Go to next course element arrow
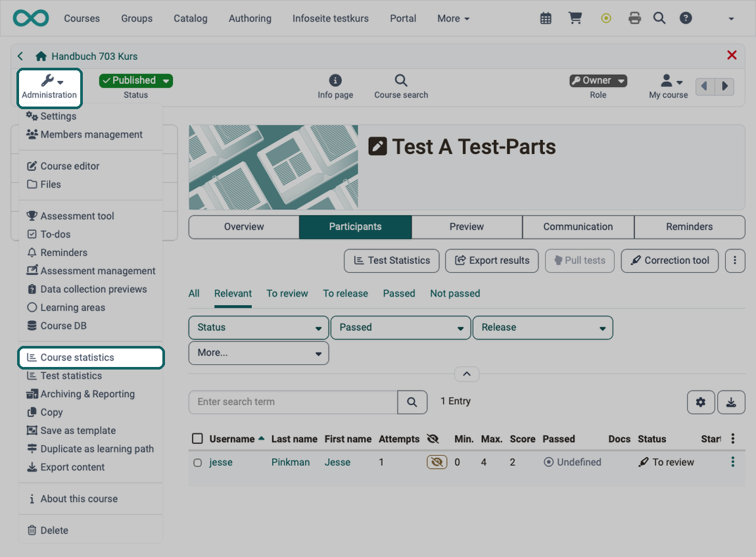This screenshot has width=756, height=557. [x=724, y=86]
